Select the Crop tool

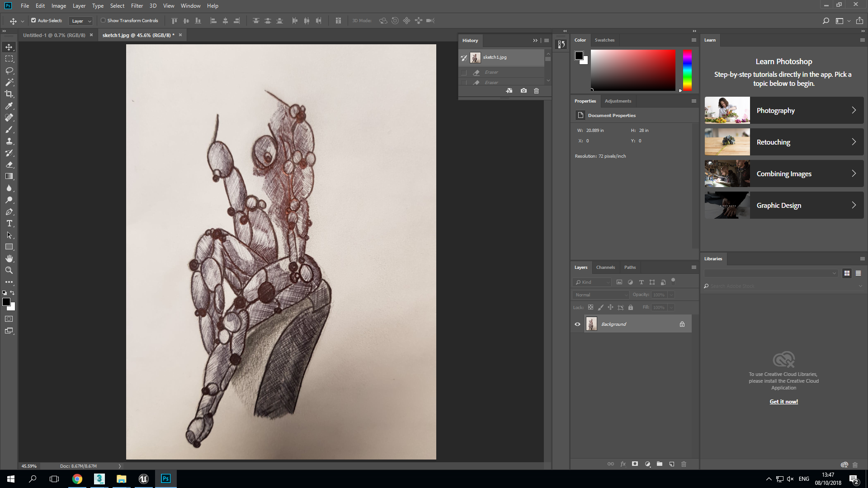click(9, 94)
